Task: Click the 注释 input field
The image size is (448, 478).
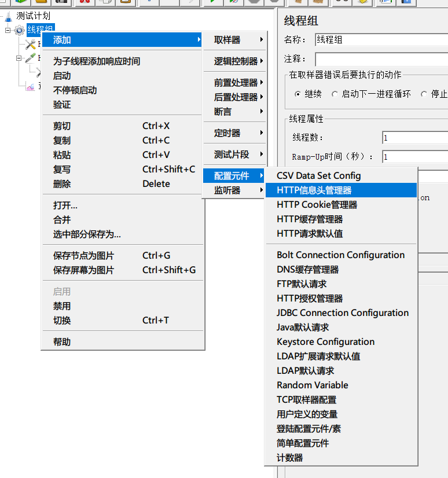Action: click(x=381, y=59)
